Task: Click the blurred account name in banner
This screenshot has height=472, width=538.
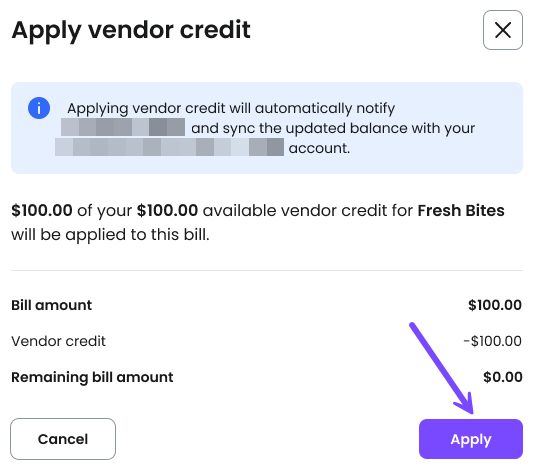Action: click(169, 147)
